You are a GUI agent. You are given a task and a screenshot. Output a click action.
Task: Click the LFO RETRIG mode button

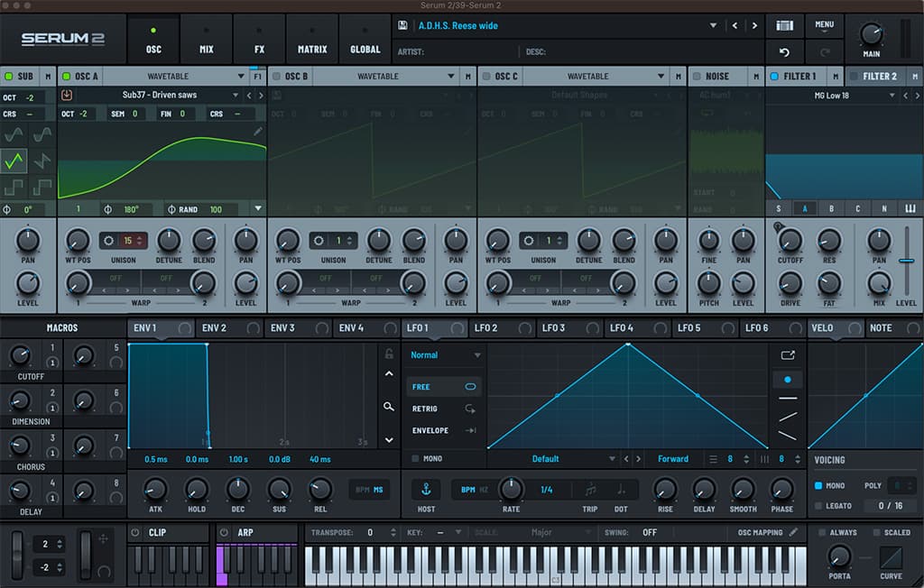443,409
